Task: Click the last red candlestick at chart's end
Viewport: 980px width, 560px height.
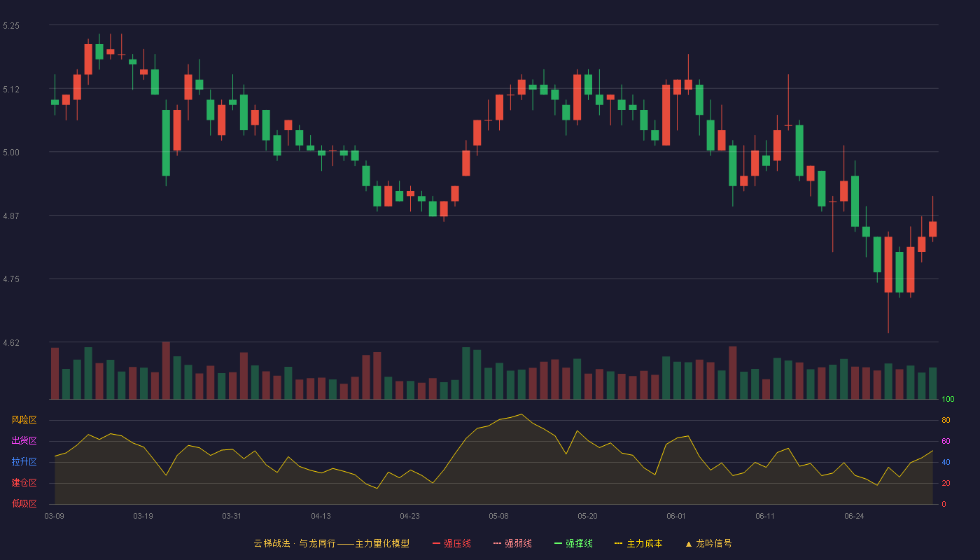Action: point(932,229)
